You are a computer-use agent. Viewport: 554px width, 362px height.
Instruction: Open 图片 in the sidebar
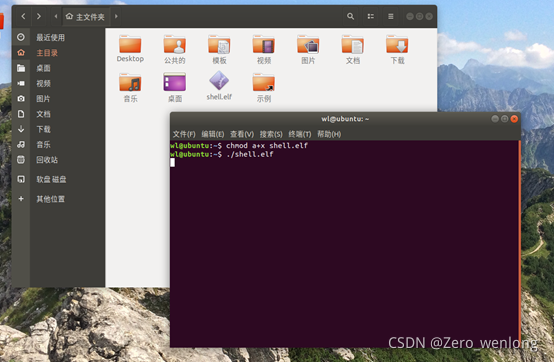(43, 99)
